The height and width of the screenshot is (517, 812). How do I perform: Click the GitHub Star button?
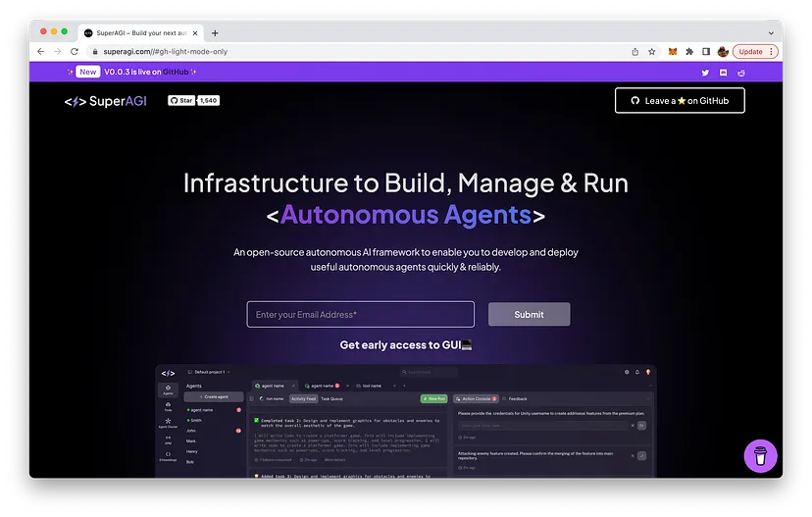tap(181, 100)
